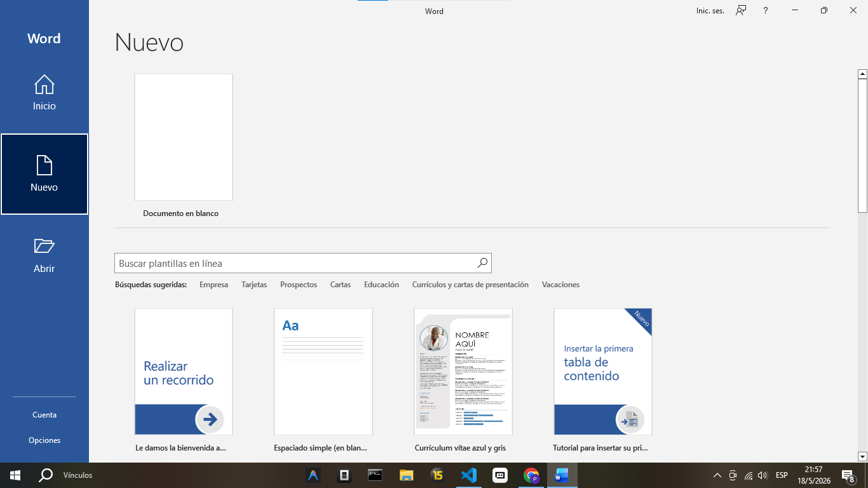Open the network Wi-Fi tray icon

pyautogui.click(x=749, y=475)
